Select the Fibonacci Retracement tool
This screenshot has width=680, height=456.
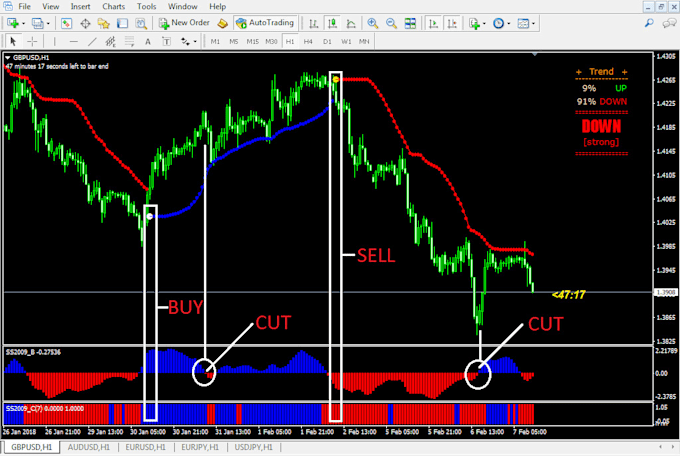(x=129, y=42)
